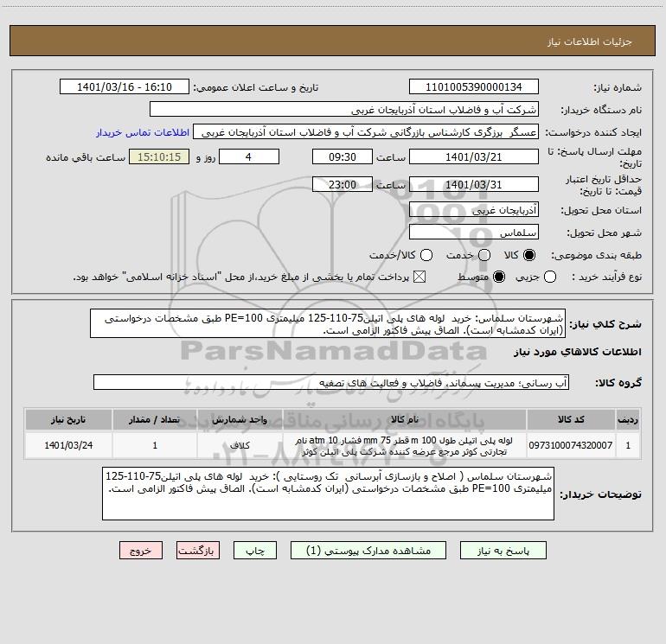666x644 pixels.
Task: Toggle the Islamic treasury payment checkbox
Action: point(419,277)
